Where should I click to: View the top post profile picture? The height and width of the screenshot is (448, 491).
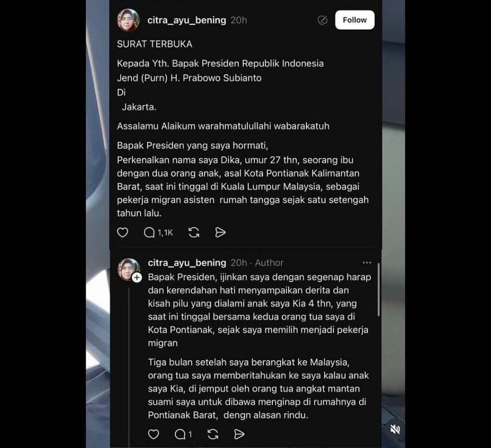(x=128, y=20)
